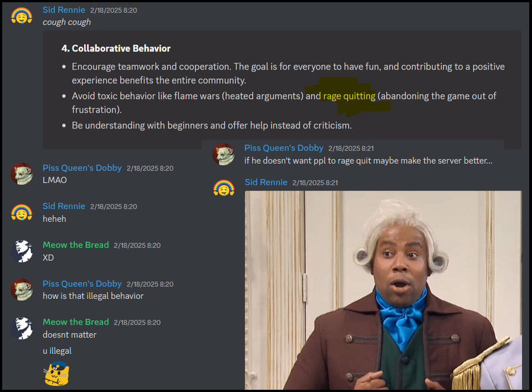This screenshot has width=532, height=392.
Task: Click Meow the Bread's avatar beside the 'XD' message
Action: pos(22,251)
